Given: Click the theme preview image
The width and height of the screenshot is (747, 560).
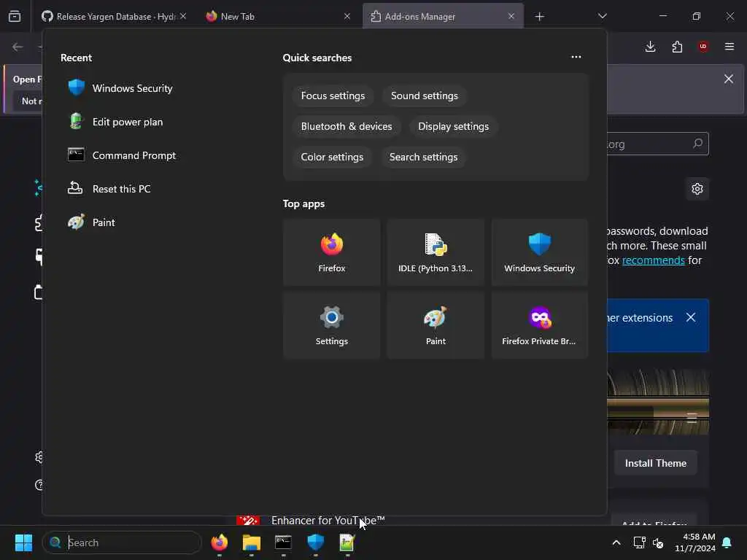Looking at the screenshot, I should point(658,402).
